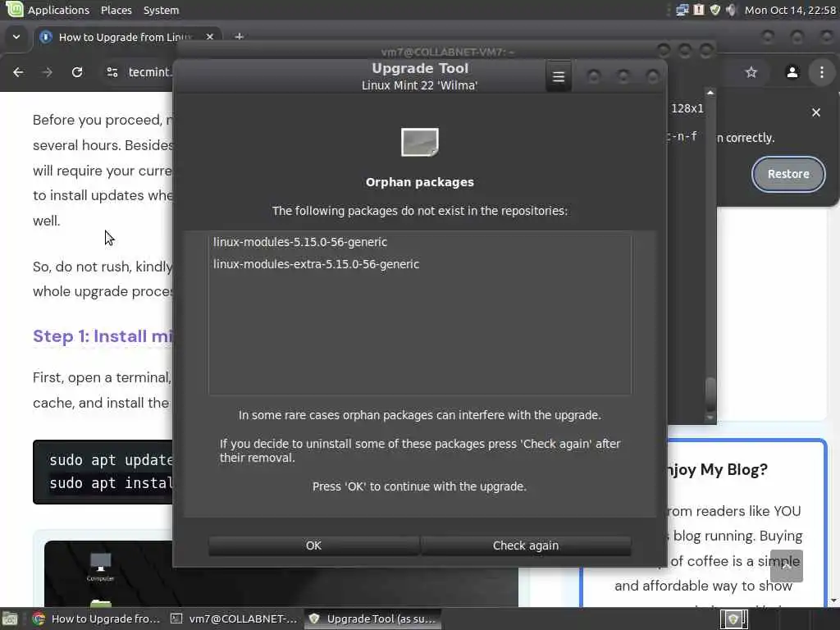Click the 'Orphan packages' heading
The height and width of the screenshot is (630, 840).
coord(419,182)
